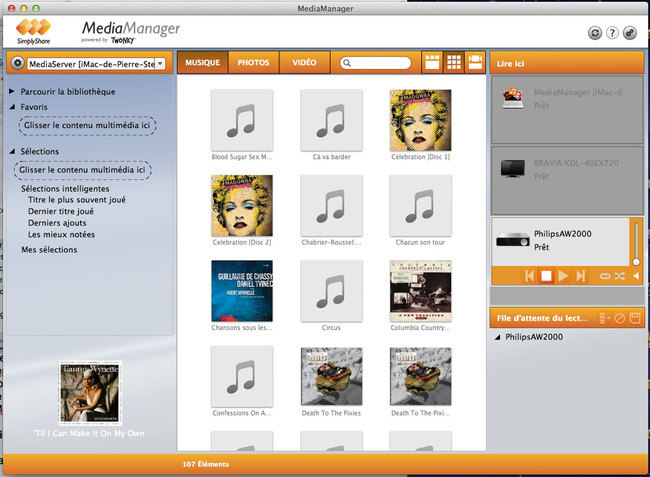This screenshot has width=650, height=477.
Task: Click Sélections intelligentes heading
Action: coord(65,189)
